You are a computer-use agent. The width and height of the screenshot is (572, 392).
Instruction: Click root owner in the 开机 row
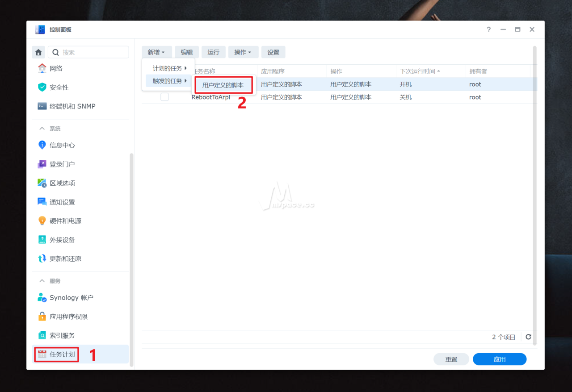[x=475, y=84]
